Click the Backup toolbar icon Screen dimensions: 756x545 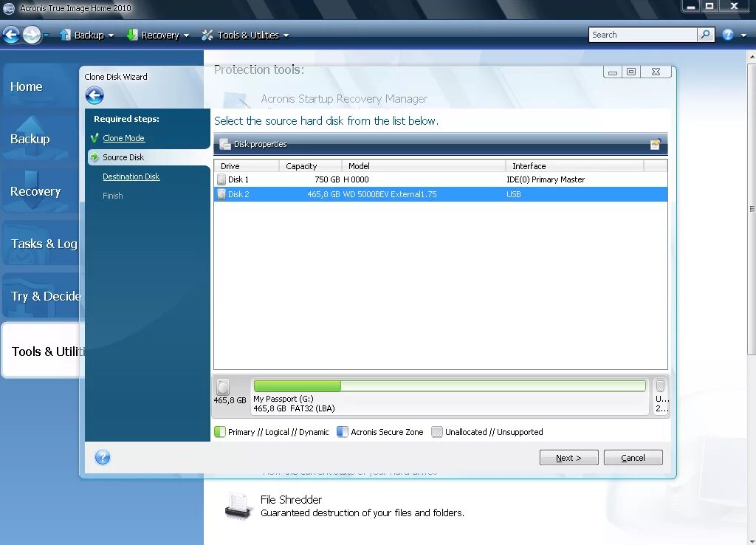65,35
